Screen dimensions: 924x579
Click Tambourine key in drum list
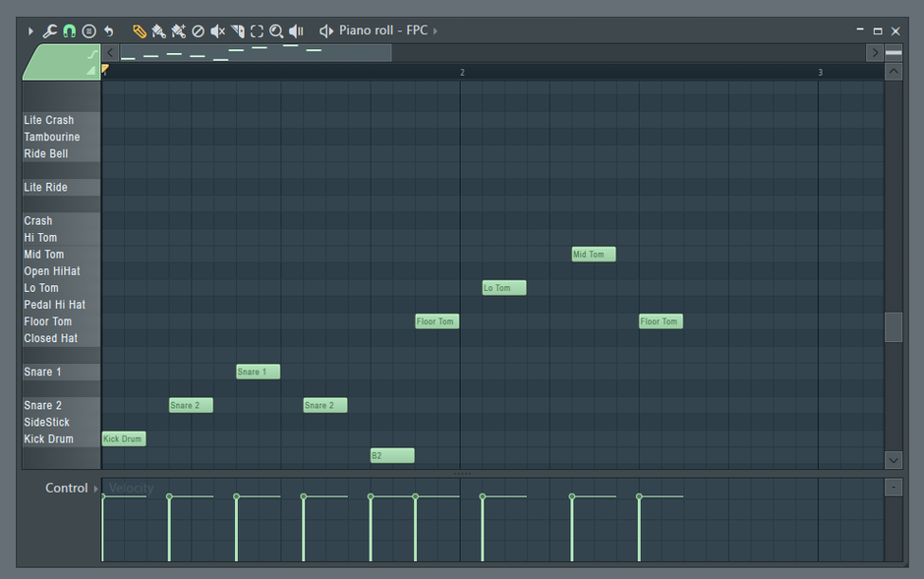pos(61,137)
